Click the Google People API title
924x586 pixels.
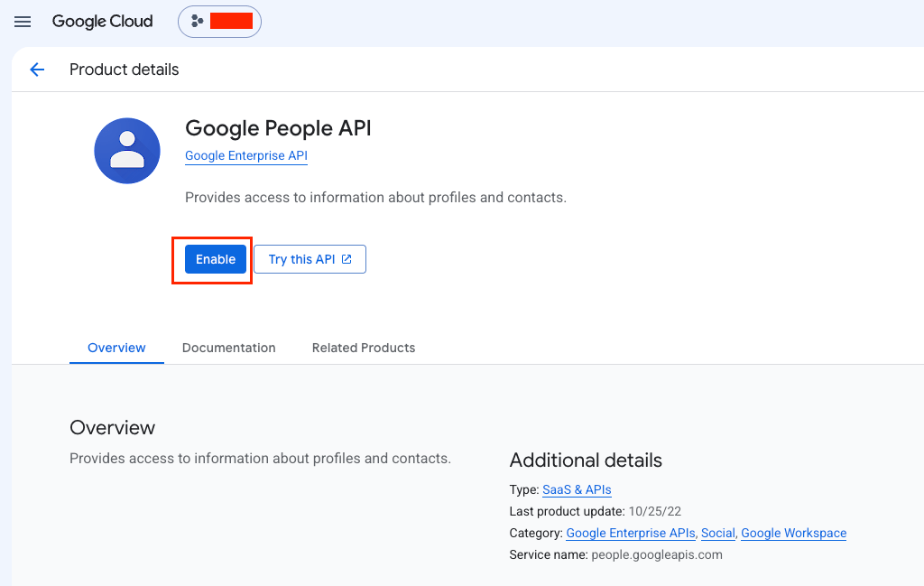coord(278,128)
